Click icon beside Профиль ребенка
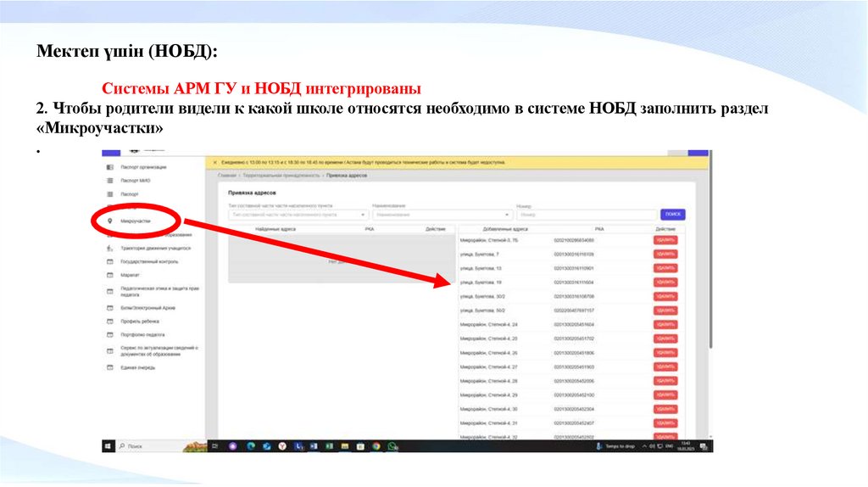This screenshot has width=868, height=487. [x=109, y=322]
